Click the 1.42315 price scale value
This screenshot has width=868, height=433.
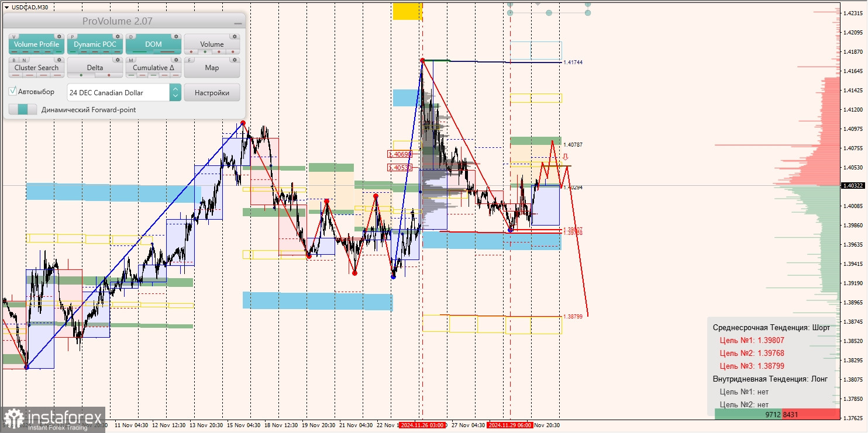[853, 13]
